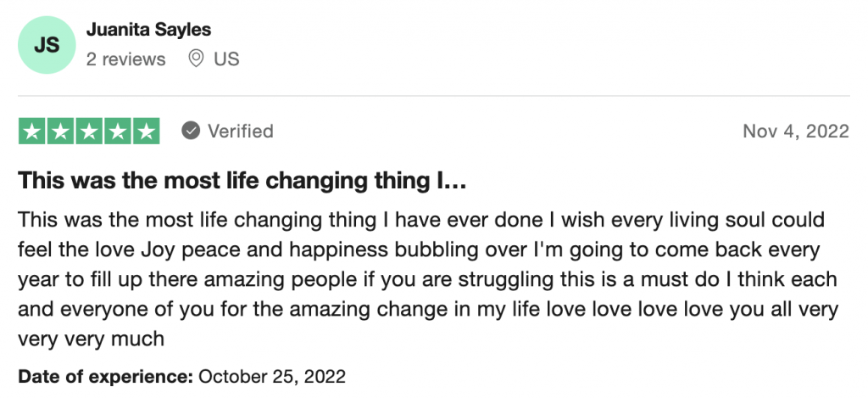Click the location pin icon
Viewport: 868px width, 398px height.
click(197, 59)
